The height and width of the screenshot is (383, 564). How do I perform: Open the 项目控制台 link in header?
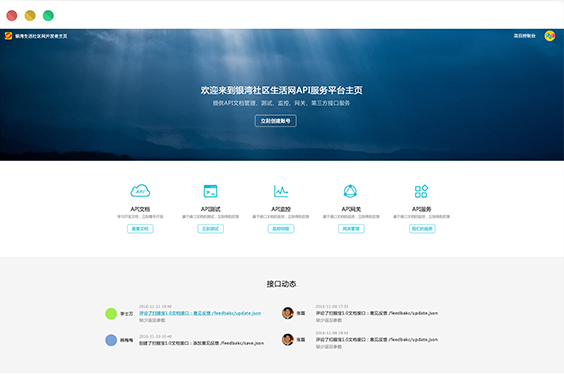524,36
